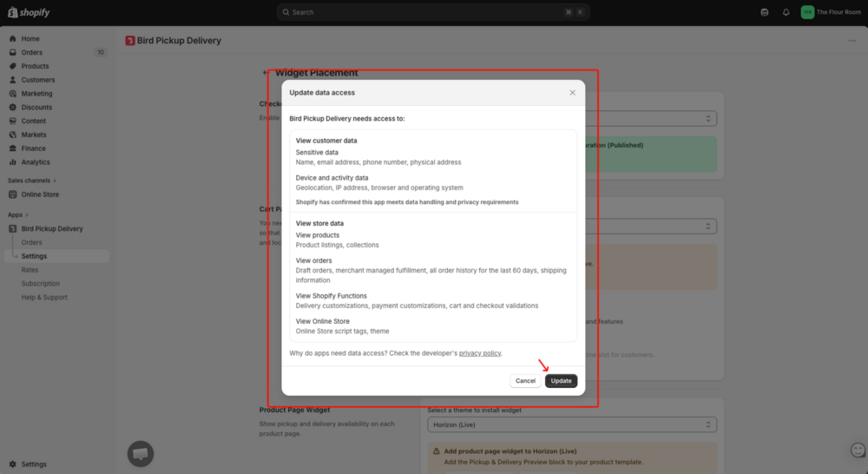Click the smiley feedback icon

pos(858,451)
